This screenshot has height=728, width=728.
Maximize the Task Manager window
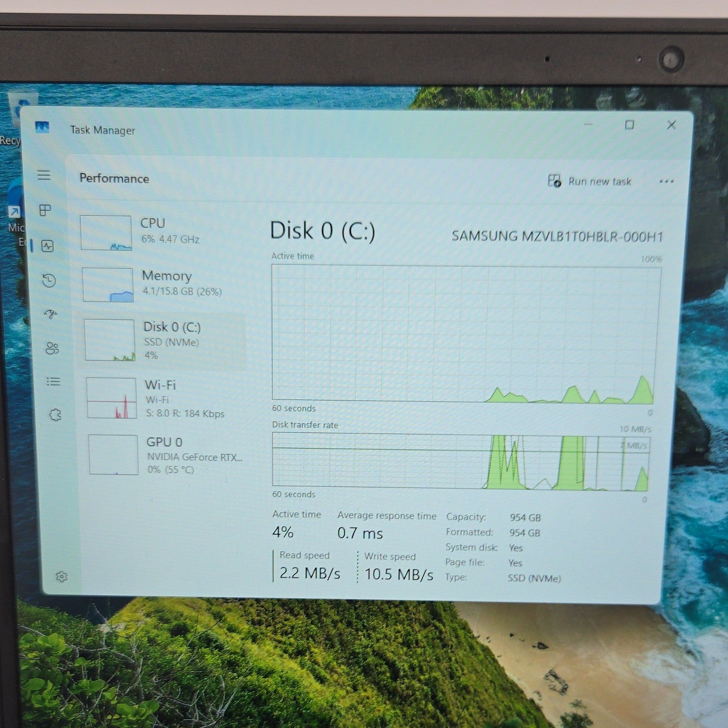[629, 125]
